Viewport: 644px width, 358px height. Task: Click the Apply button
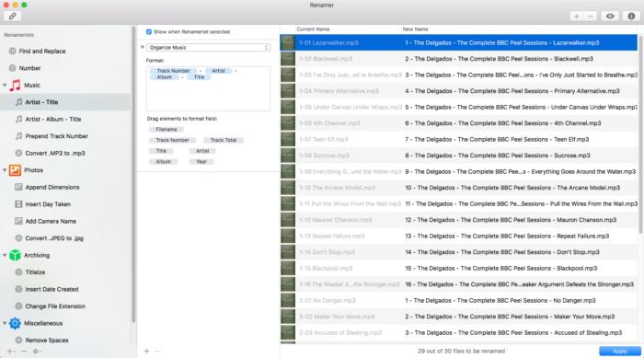(620, 351)
